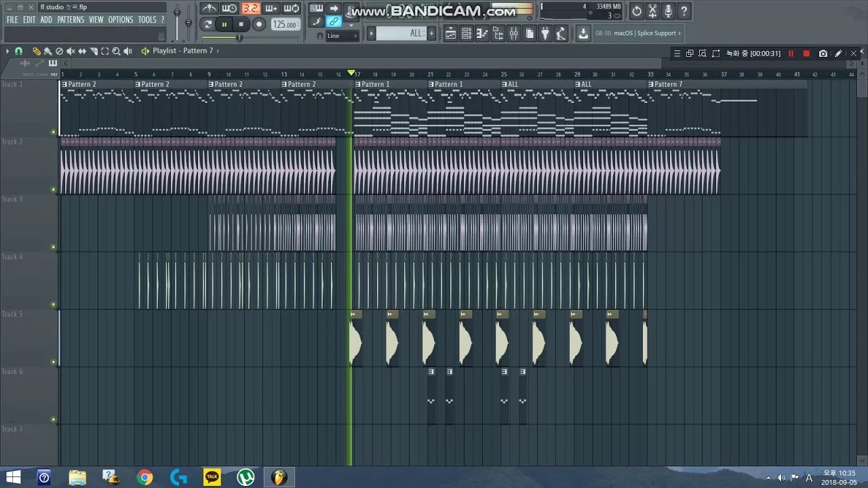
Task: Pause the Bandicam recording
Action: coord(791,54)
